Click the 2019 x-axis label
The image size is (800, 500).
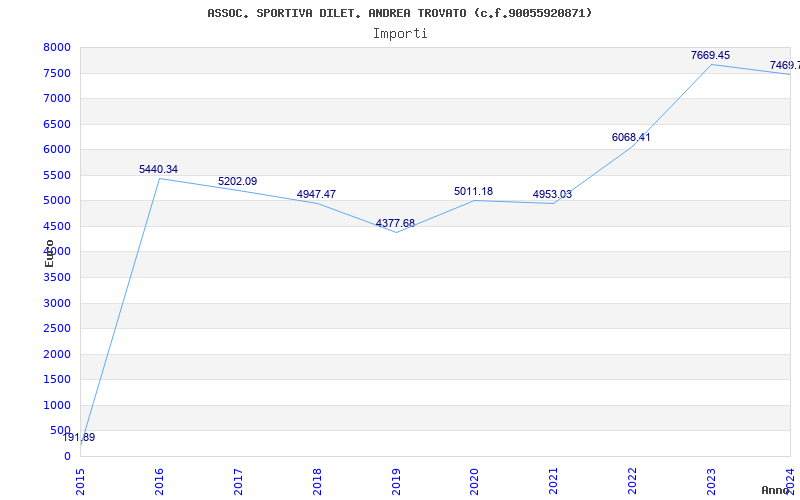tap(396, 482)
